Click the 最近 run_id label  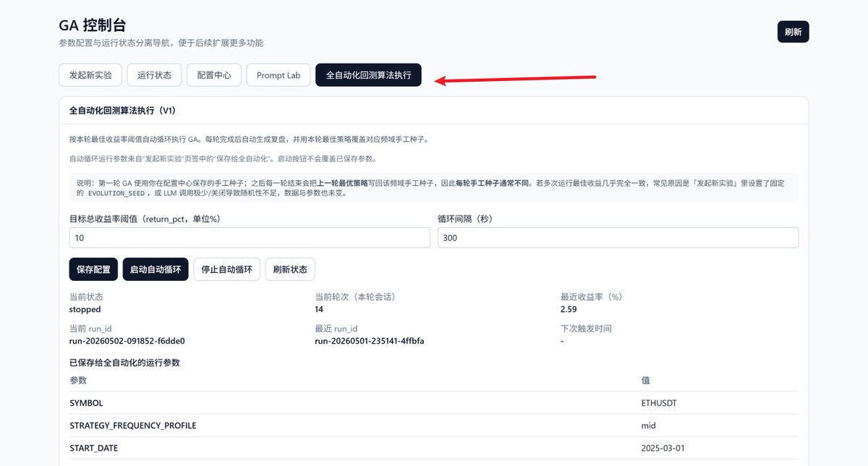[x=336, y=329]
